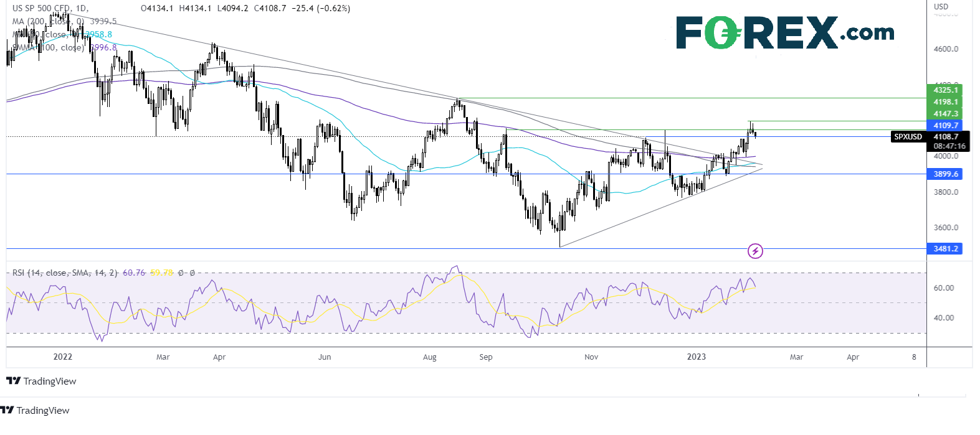Click the daily change −25.4 (−0.62%)
The height and width of the screenshot is (435, 980).
tap(320, 8)
